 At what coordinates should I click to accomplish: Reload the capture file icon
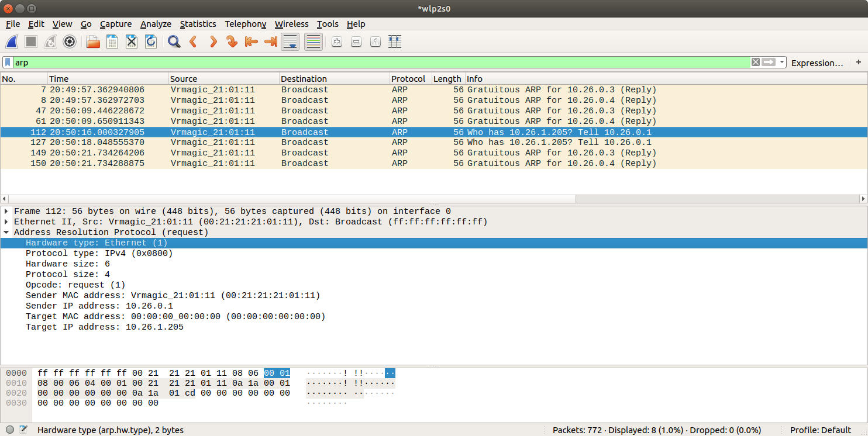point(151,41)
